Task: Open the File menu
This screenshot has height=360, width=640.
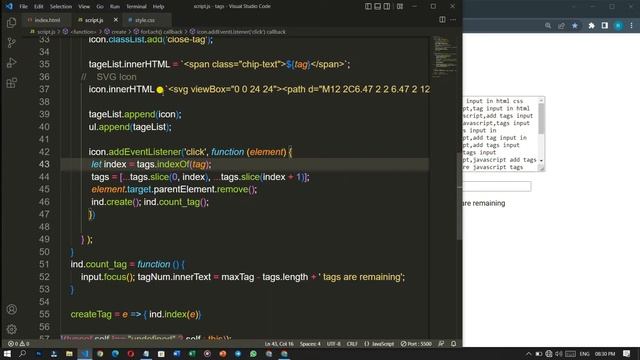Action: click(24, 7)
